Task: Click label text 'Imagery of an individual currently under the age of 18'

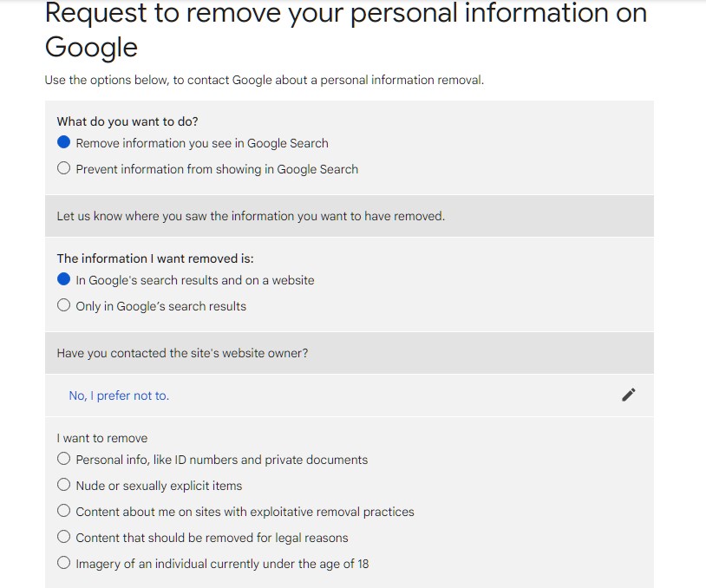Action: point(222,564)
